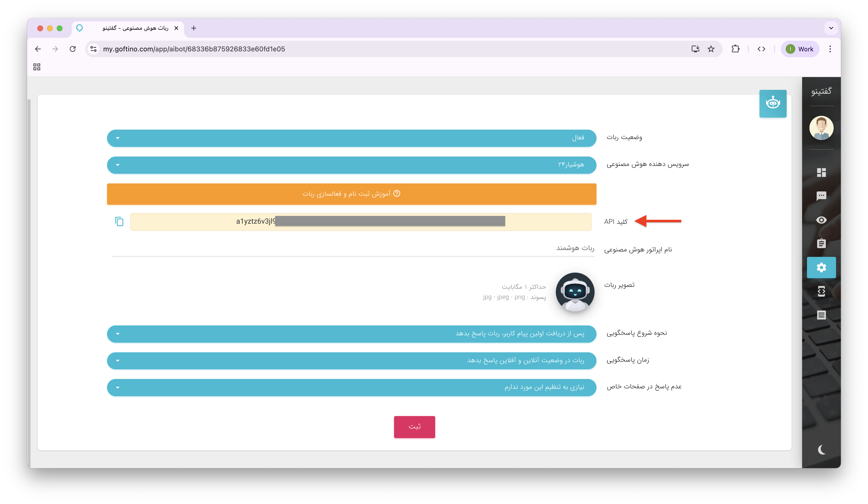Screen dimensions: 868x504
Task: Click the AI operator name field
Action: 353,249
